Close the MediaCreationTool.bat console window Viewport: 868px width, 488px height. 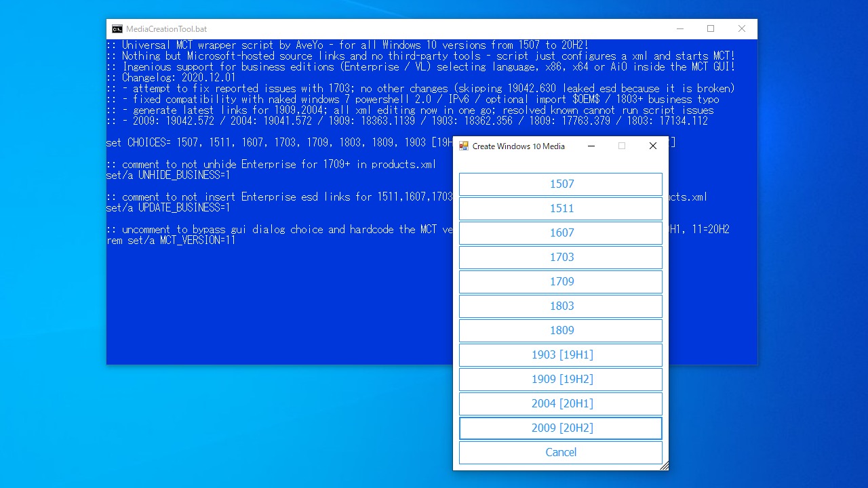[742, 29]
